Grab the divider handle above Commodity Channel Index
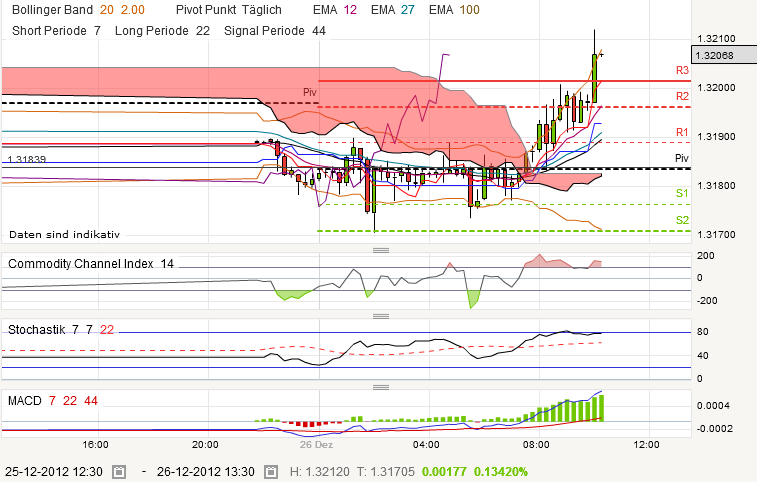 tap(381, 250)
